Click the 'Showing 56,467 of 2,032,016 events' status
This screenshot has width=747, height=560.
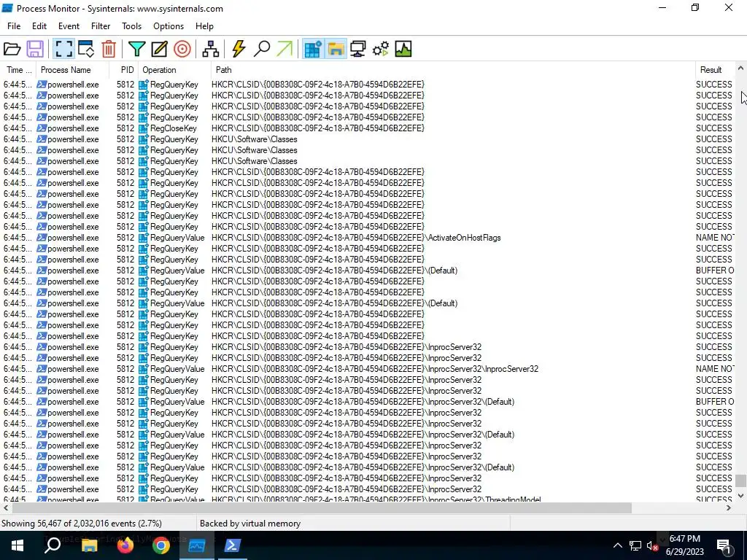pos(82,524)
